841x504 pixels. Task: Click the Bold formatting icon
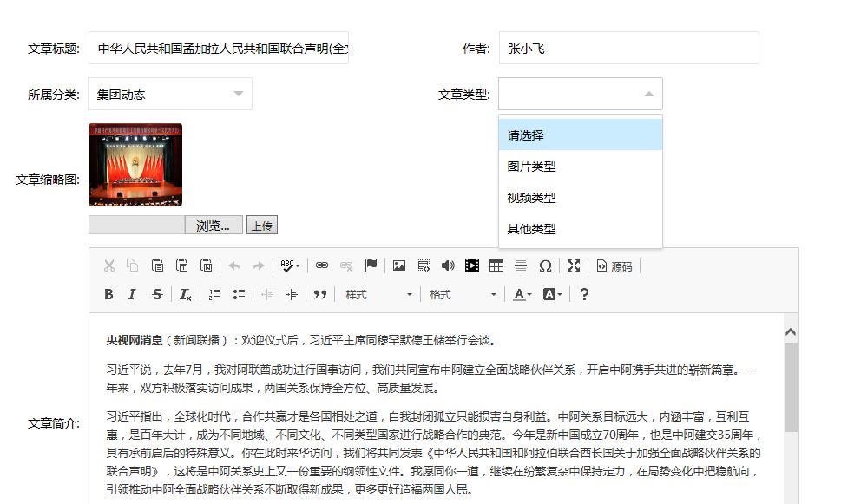108,295
